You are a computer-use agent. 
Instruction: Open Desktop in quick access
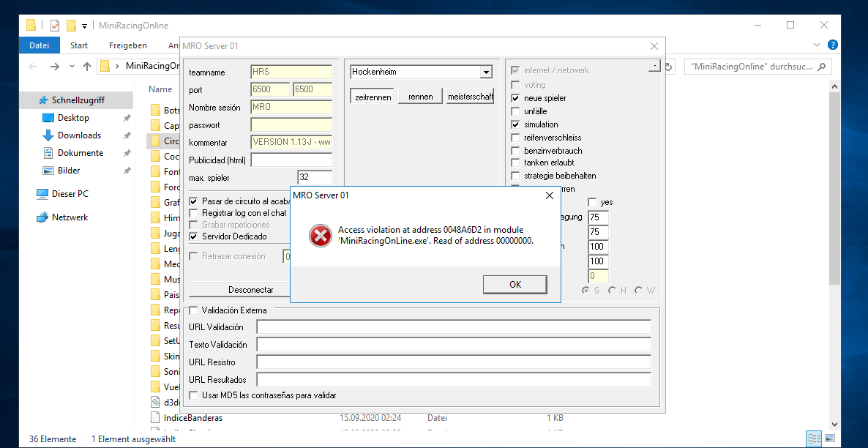pyautogui.click(x=73, y=118)
